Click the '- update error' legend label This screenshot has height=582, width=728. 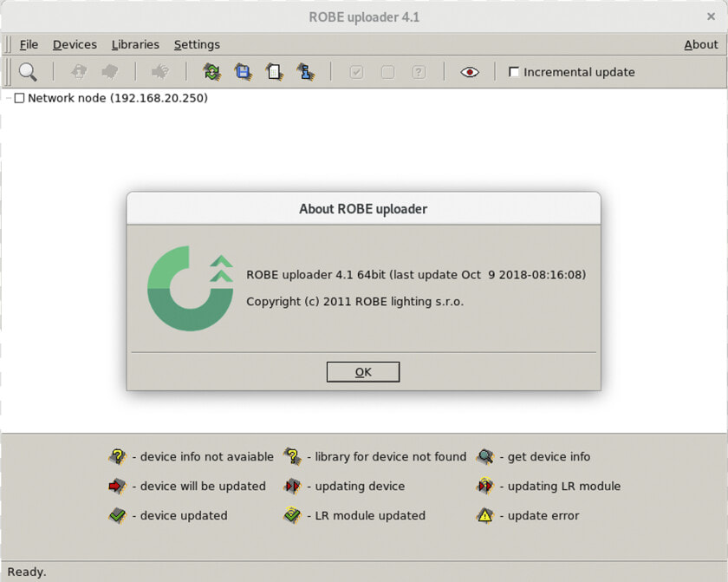[x=539, y=515]
